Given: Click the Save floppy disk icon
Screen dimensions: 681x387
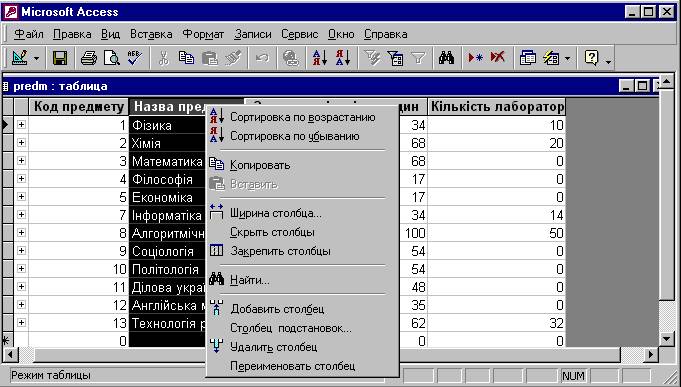Looking at the screenshot, I should click(x=60, y=58).
